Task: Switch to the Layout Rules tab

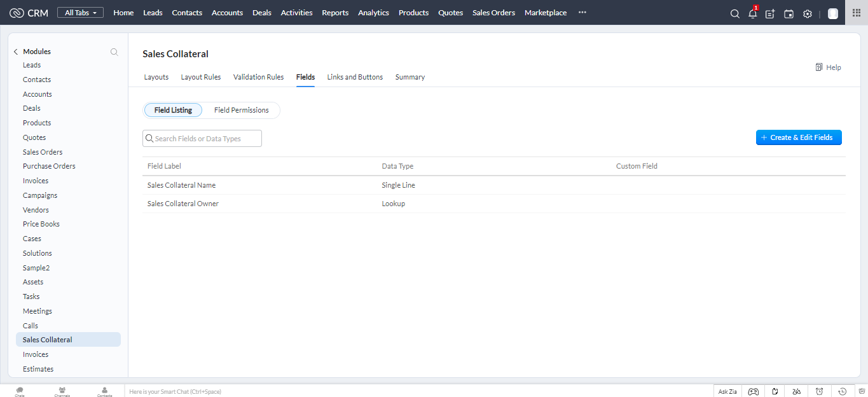Action: (x=201, y=77)
